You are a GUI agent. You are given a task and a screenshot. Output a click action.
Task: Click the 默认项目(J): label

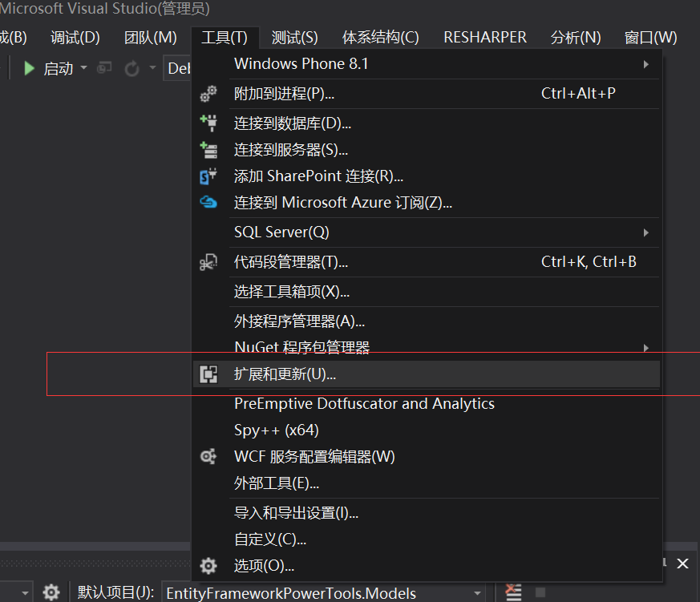(x=115, y=592)
